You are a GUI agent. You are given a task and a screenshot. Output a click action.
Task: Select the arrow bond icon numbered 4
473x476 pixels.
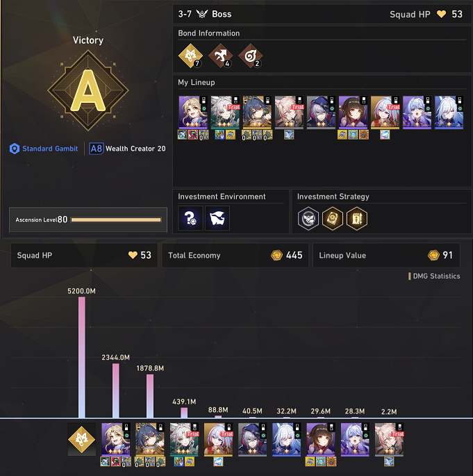click(x=220, y=56)
